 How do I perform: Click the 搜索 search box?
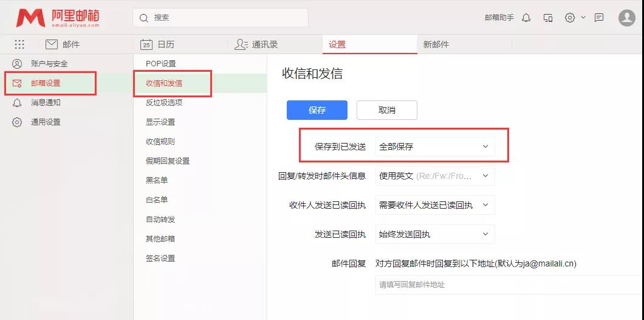[x=221, y=18]
